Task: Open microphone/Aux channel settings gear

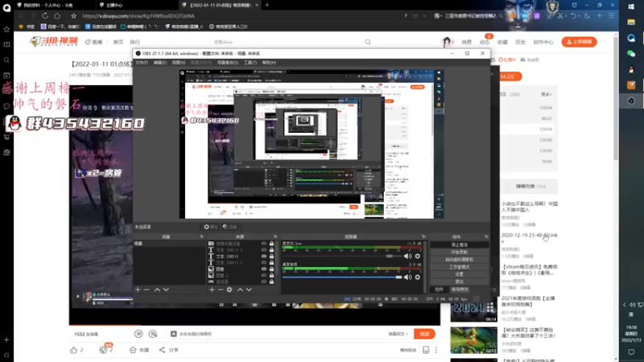Action: coord(418,256)
